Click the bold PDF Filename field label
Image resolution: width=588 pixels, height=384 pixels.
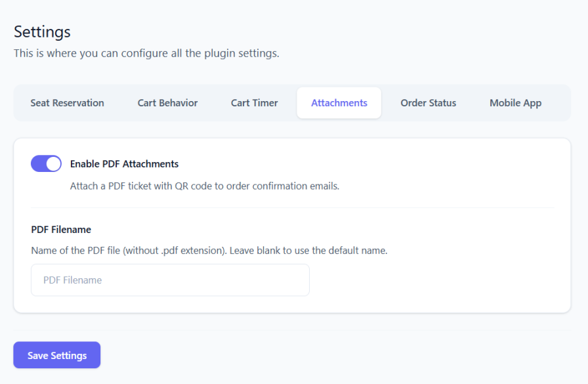coord(61,230)
